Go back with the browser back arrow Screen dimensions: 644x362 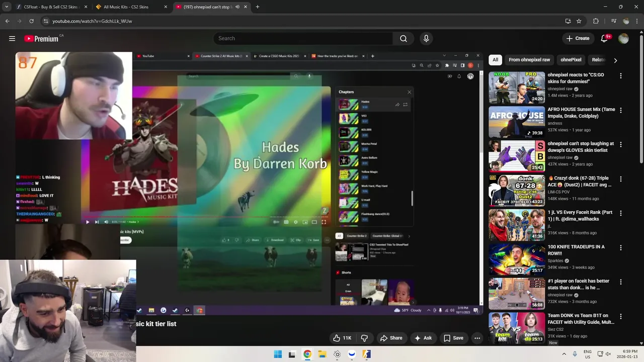pyautogui.click(x=8, y=21)
